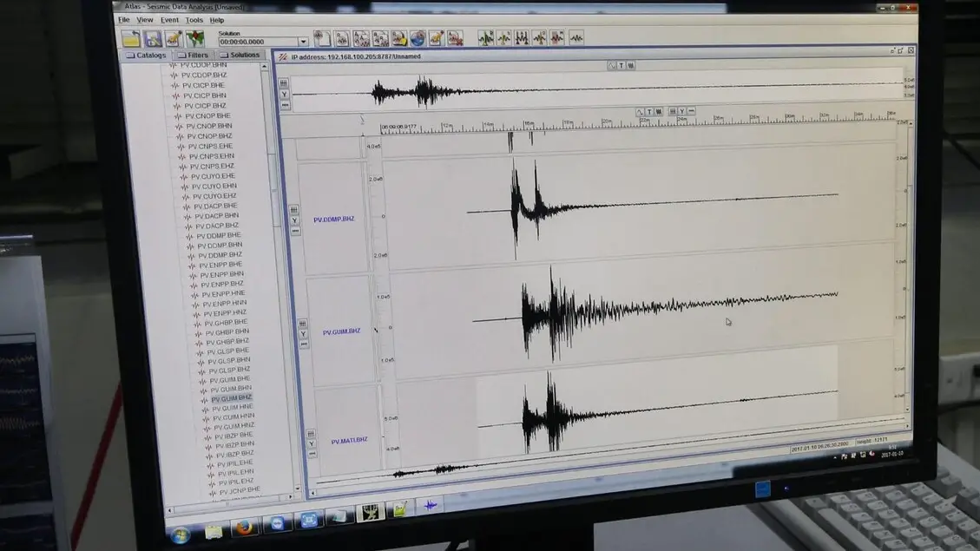Open the Event menu
980x551 pixels.
(169, 20)
